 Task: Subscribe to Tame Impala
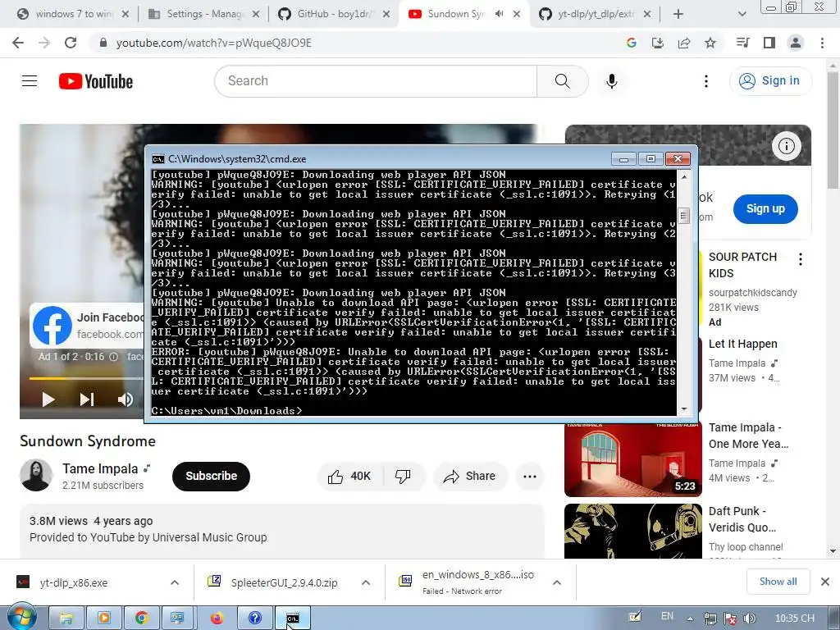pyautogui.click(x=211, y=477)
